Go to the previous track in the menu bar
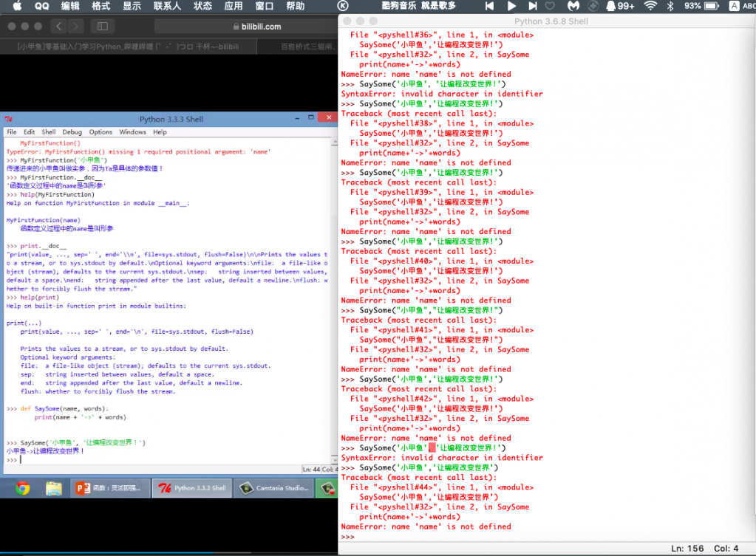Screen dimensions: 756x556 pos(489,6)
